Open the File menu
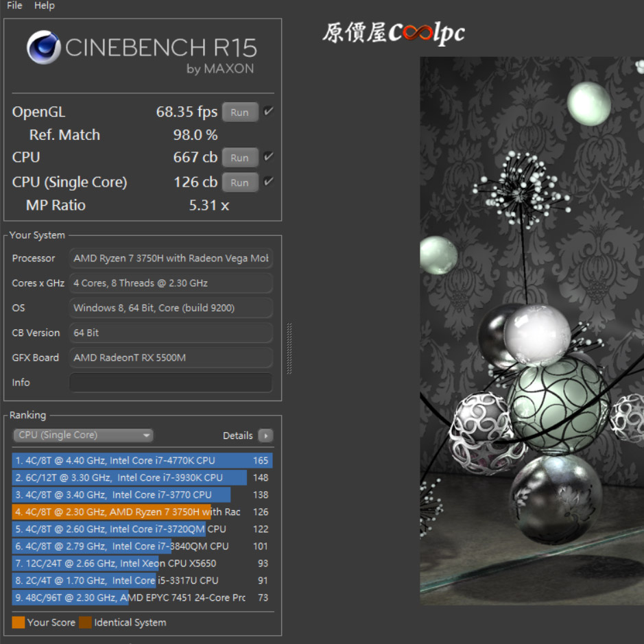644x644 pixels. [14, 5]
